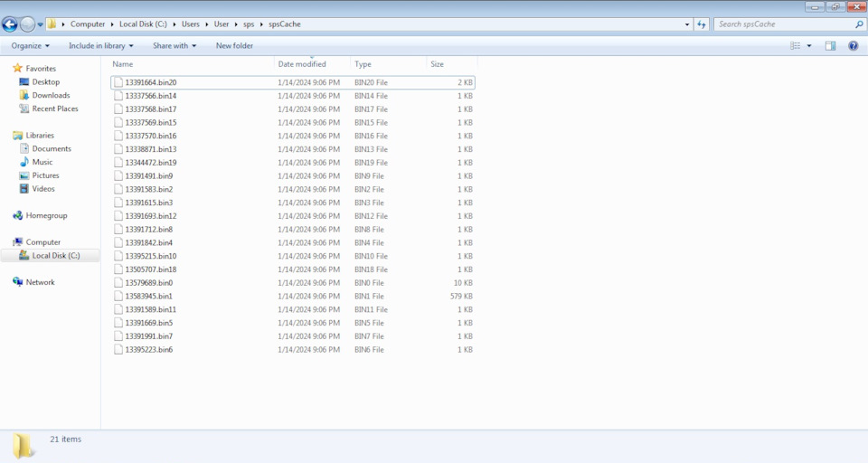Select file 13391583.bin2

click(x=293, y=189)
